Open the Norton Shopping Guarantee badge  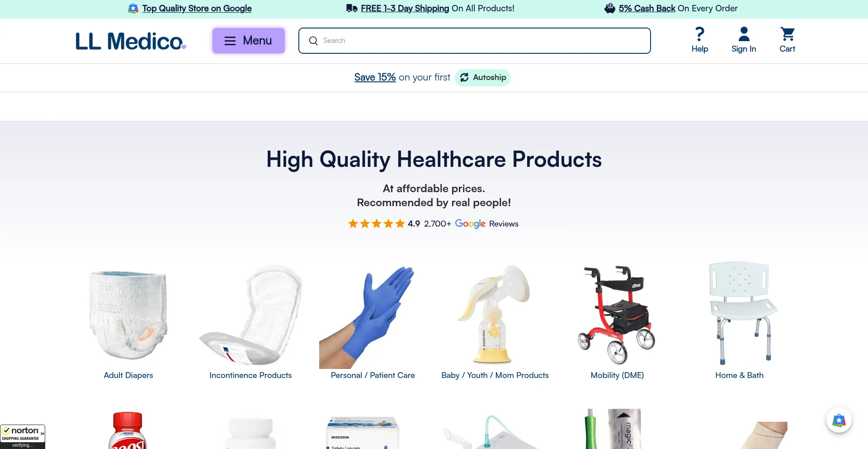[23, 437]
